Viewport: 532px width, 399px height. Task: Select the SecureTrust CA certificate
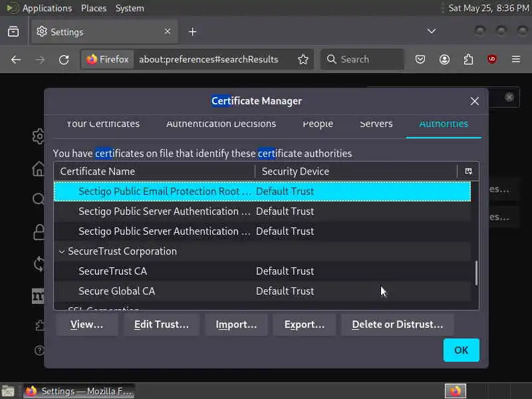coord(262,271)
